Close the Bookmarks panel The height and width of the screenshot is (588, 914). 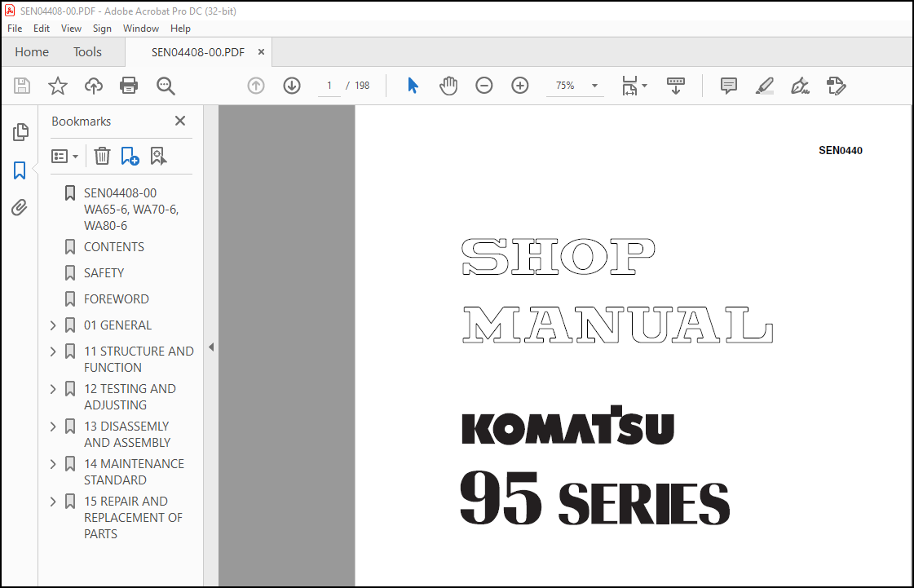point(180,121)
